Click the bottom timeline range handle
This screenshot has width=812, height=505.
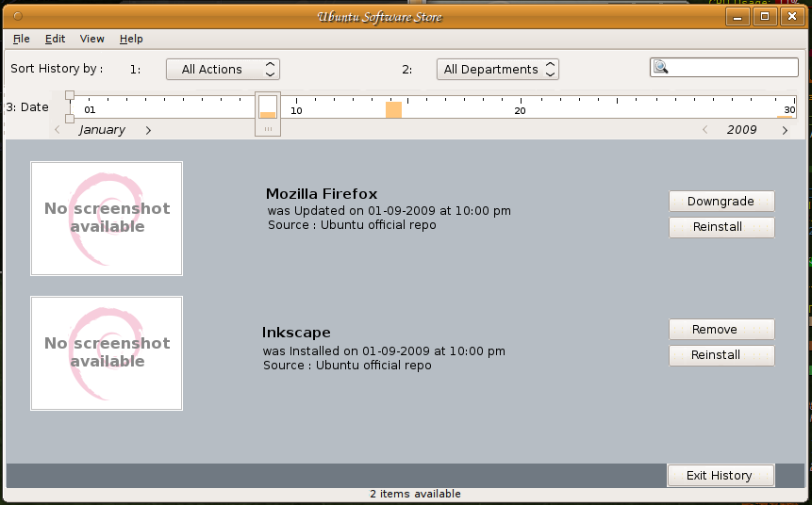point(70,119)
